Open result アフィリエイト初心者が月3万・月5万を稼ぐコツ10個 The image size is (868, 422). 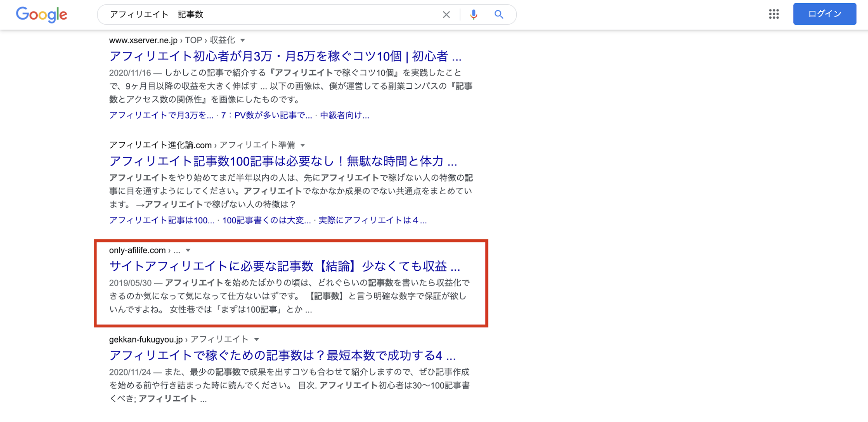285,56
